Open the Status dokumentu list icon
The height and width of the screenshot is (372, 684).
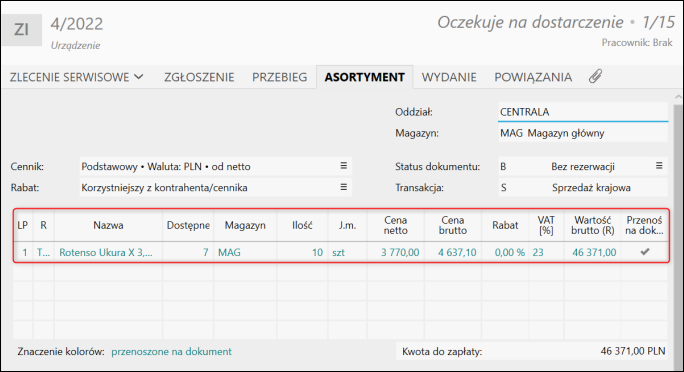click(x=659, y=166)
